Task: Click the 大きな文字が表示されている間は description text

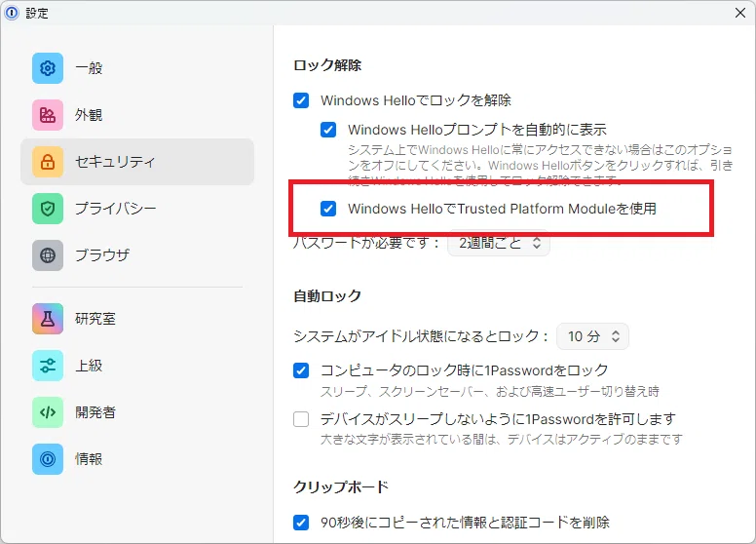Action: 502,440
